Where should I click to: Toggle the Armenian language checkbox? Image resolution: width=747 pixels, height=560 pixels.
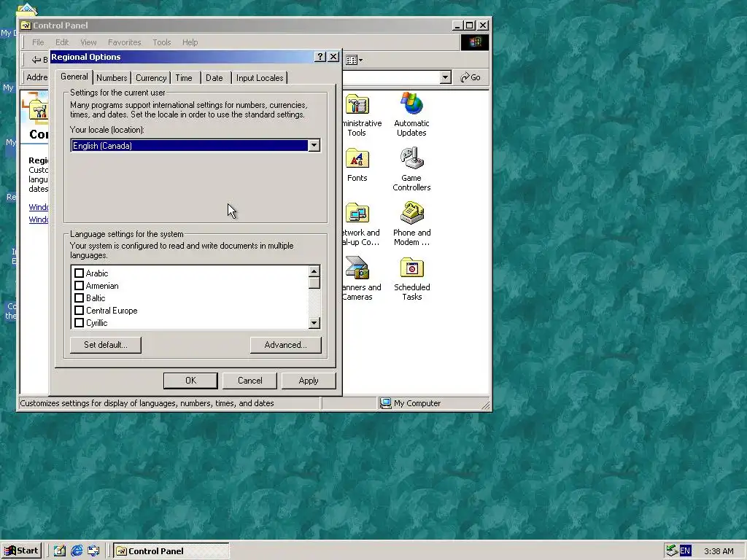pyautogui.click(x=79, y=286)
